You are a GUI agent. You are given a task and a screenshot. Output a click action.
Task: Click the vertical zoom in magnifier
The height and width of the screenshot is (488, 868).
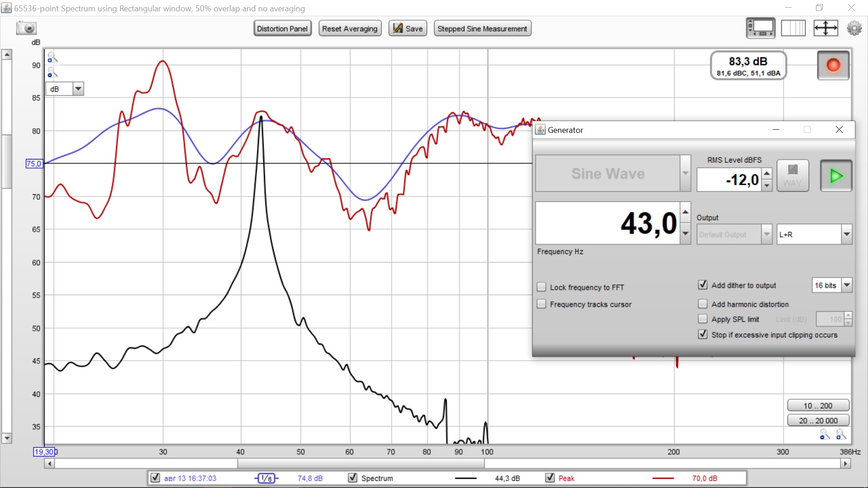[52, 57]
